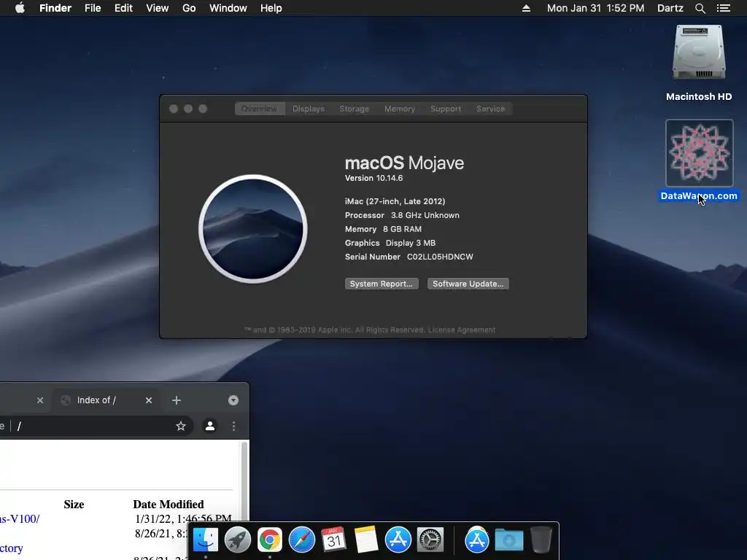Screen dimensions: 747x560
Task: Click the Version 10.14.6 text
Action: [373, 178]
